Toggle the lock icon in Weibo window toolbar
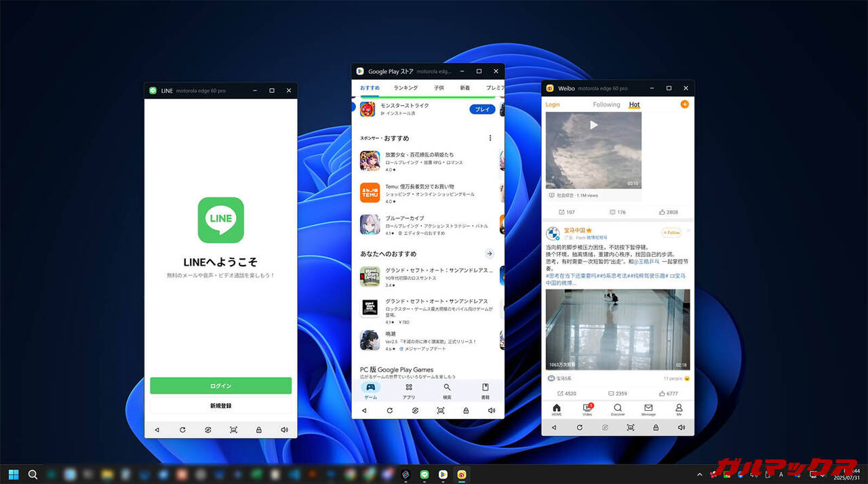Image resolution: width=868 pixels, height=484 pixels. coord(656,428)
